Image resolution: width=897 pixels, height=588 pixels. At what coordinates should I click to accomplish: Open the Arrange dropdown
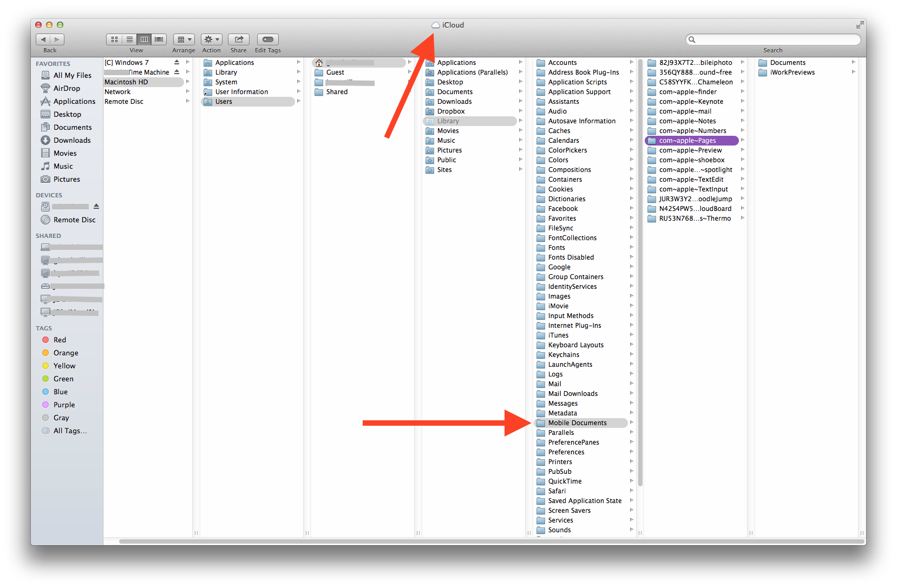point(184,39)
